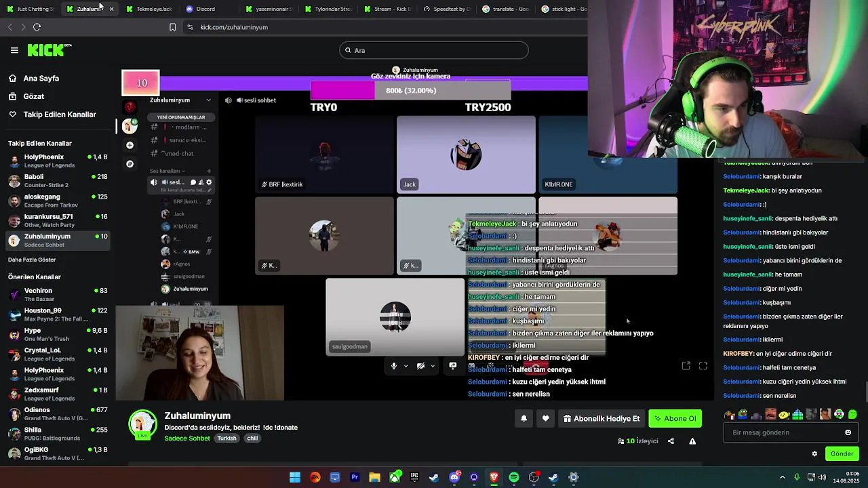Report stream with warning triangle icon
The width and height of the screenshot is (868, 488).
pyautogui.click(x=692, y=441)
